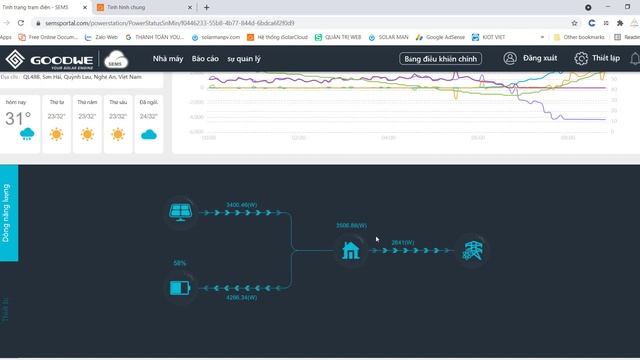Open a new browser tab

[x=207, y=7]
